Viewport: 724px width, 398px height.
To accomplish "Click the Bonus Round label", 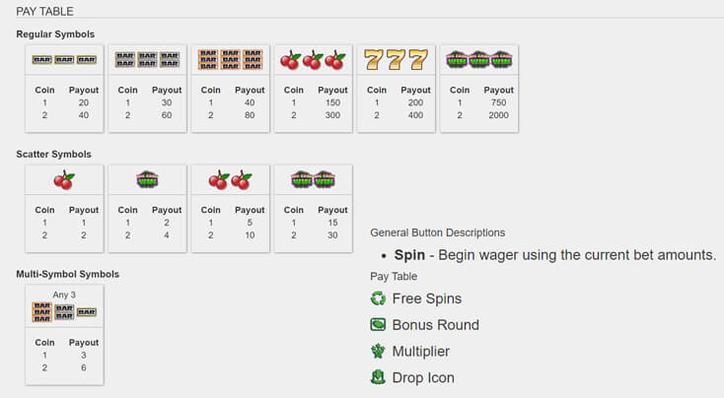I will [435, 325].
